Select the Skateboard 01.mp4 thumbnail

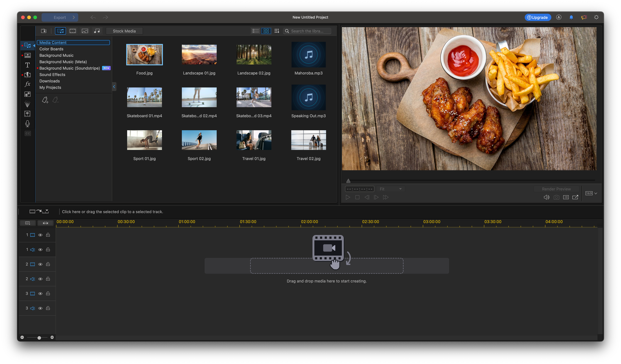pos(144,97)
